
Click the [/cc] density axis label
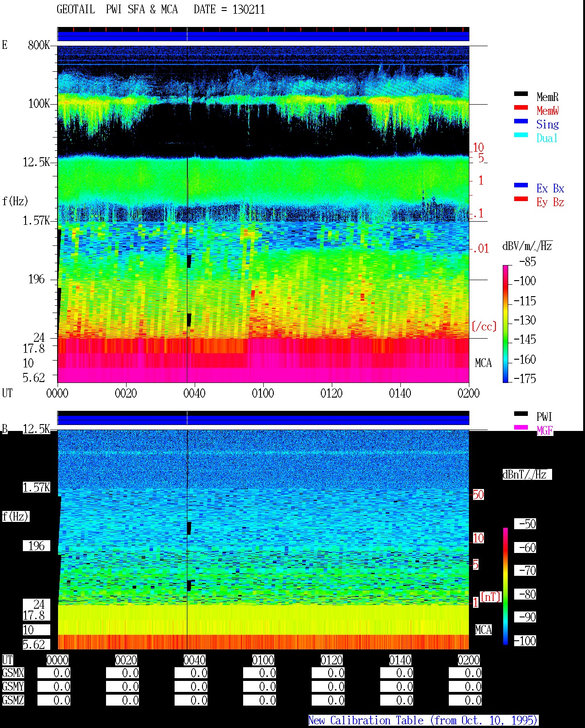tap(484, 326)
